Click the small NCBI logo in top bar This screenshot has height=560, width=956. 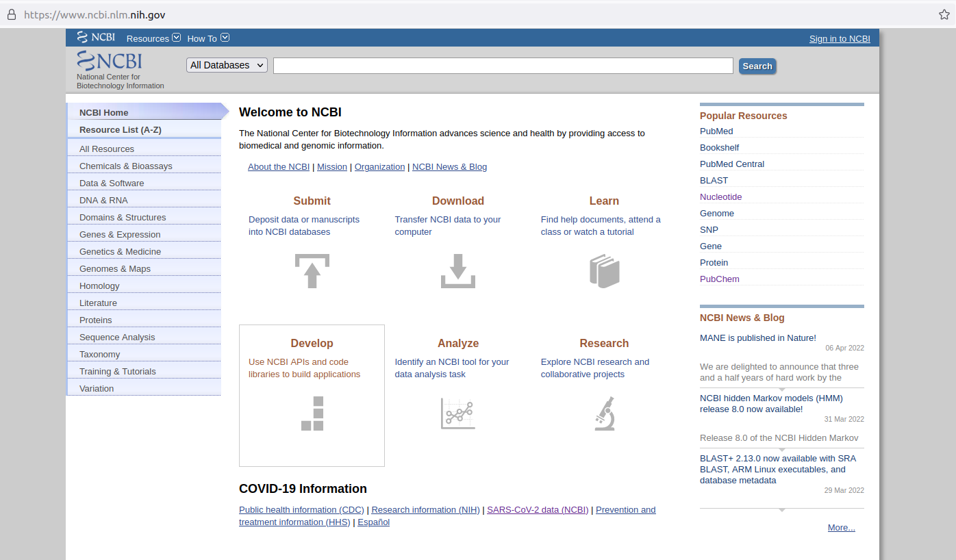pyautogui.click(x=96, y=38)
